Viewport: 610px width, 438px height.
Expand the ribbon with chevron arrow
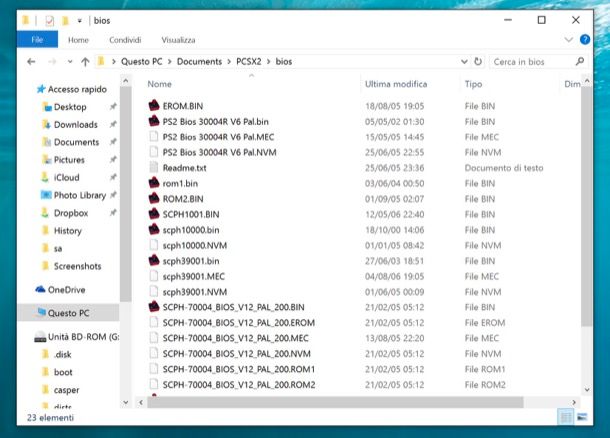(568, 40)
